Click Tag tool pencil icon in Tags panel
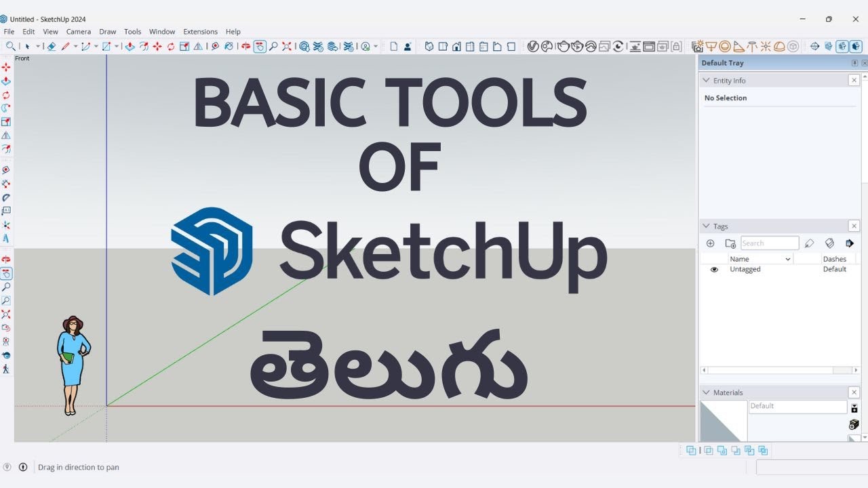The image size is (868, 488). pos(809,243)
